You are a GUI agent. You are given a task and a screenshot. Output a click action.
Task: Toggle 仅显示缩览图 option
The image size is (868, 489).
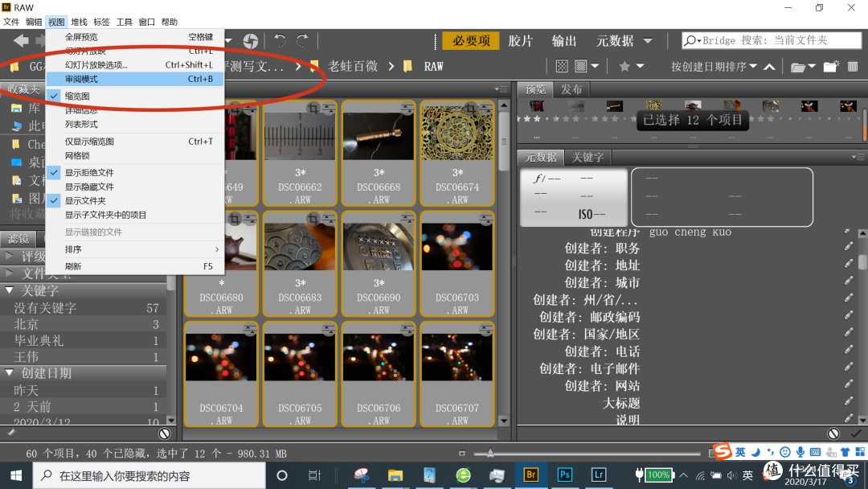pos(135,142)
